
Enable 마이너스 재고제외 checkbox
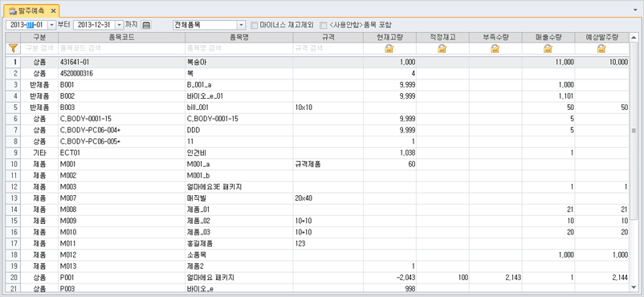(254, 25)
